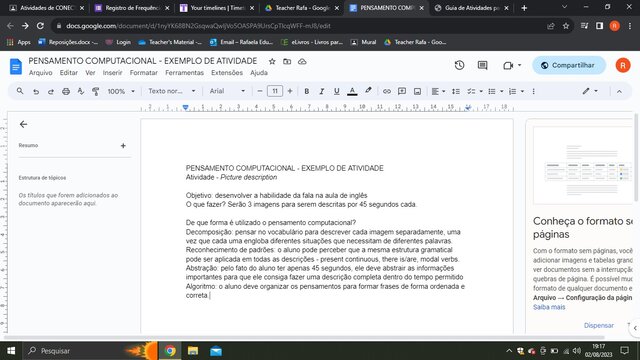Viewport: 640px width, 360px height.
Task: Close the document outline with back arrow
Action: point(23,124)
